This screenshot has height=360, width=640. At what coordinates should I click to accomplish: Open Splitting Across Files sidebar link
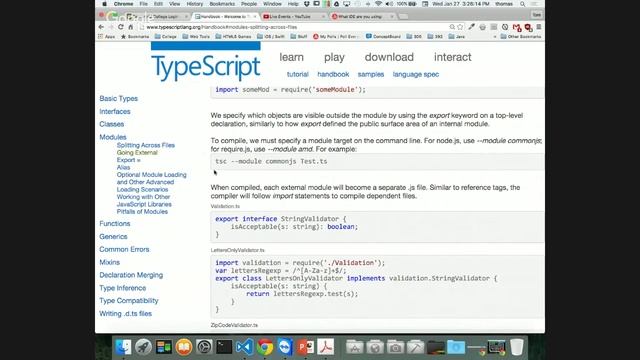tap(146, 145)
